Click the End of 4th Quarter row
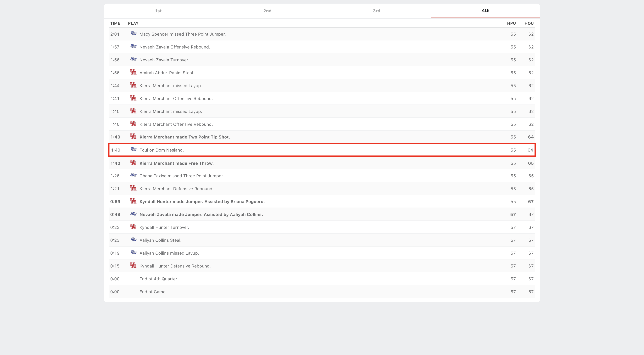The height and width of the screenshot is (355, 644). click(158, 279)
